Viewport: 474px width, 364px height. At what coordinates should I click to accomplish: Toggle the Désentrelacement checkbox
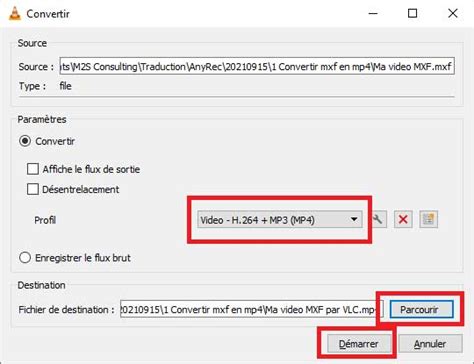coord(33,189)
